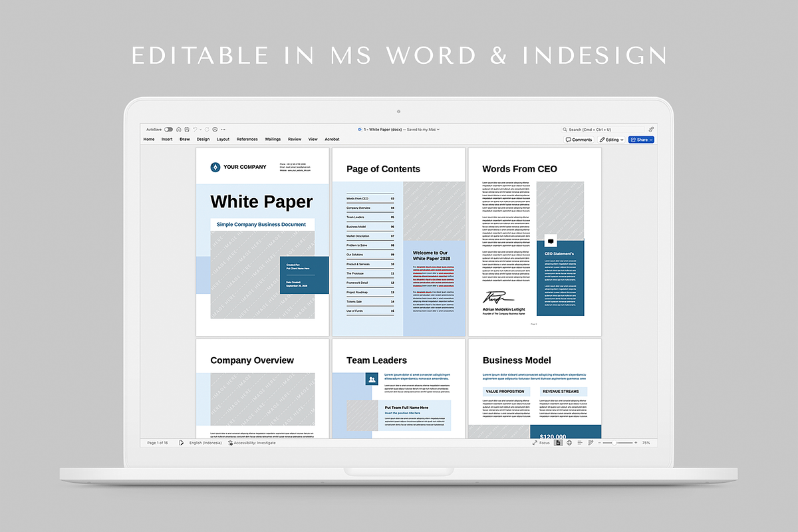This screenshot has width=798, height=532.
Task: Expand the Editing mode dropdown
Action: coord(611,140)
